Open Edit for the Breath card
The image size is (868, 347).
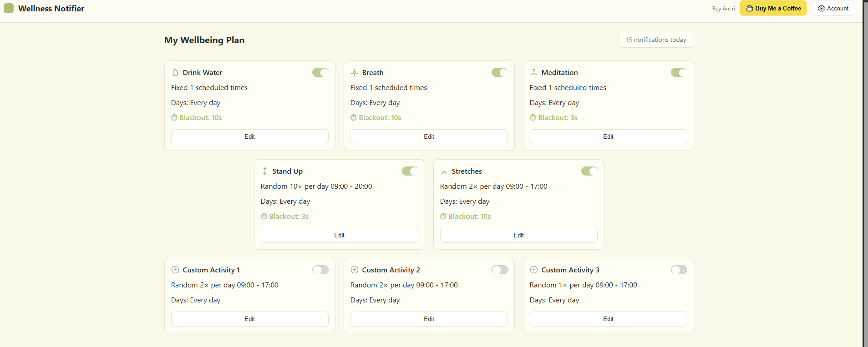pos(429,136)
